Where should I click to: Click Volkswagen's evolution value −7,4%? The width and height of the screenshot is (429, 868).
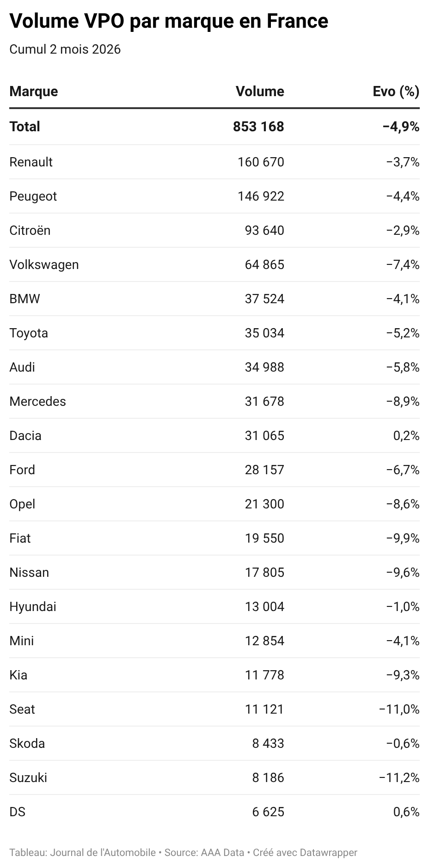[x=403, y=264]
